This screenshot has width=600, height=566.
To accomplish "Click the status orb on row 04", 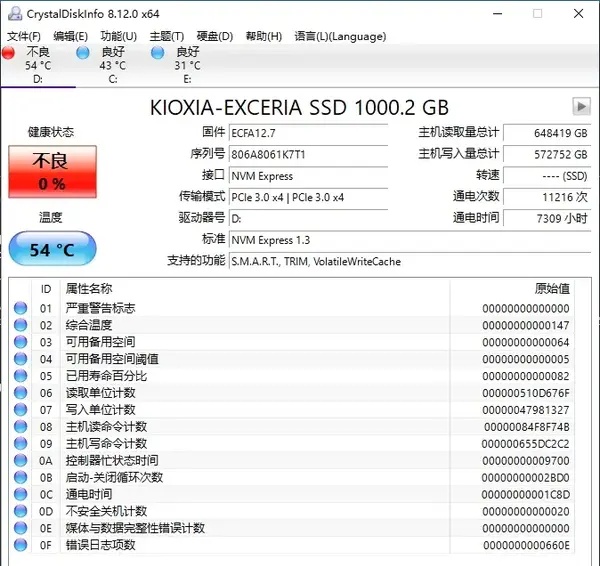I will point(20,359).
